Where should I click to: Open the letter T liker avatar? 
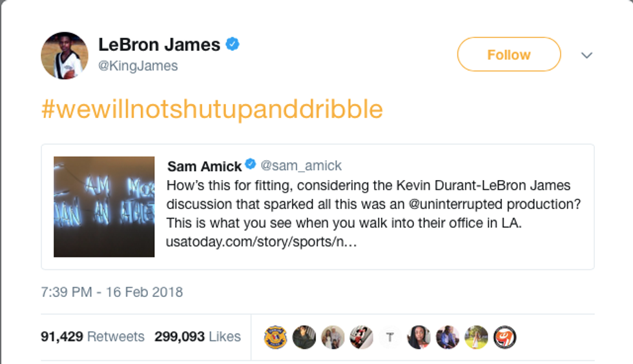pos(389,337)
